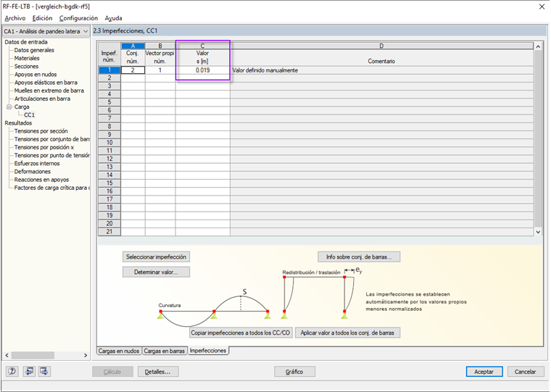Click the tree panel scroll-right arrow
The height and width of the screenshot is (392, 551).
(86, 355)
